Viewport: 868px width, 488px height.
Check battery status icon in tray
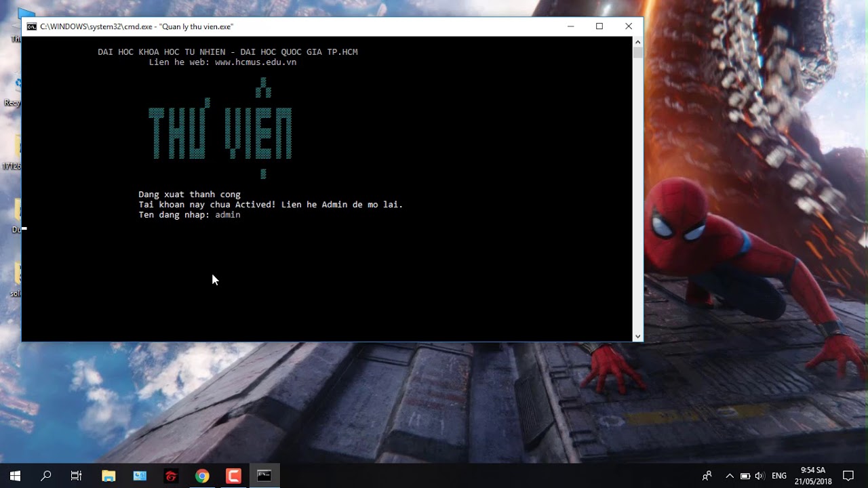tap(745, 476)
